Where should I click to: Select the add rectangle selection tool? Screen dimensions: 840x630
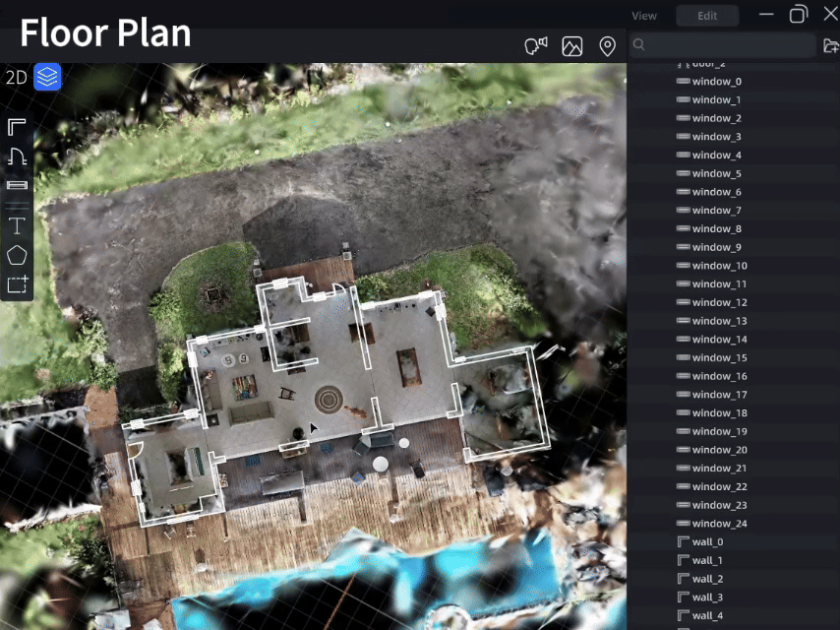pos(17,284)
